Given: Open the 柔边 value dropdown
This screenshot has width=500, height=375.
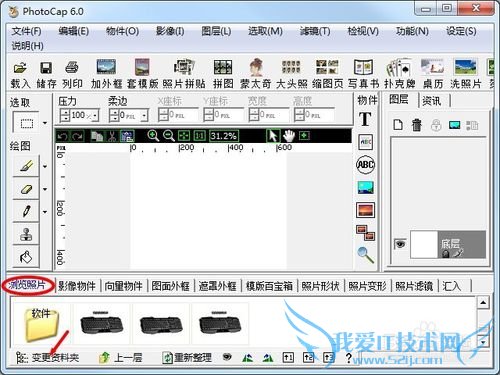Looking at the screenshot, I should 144,116.
